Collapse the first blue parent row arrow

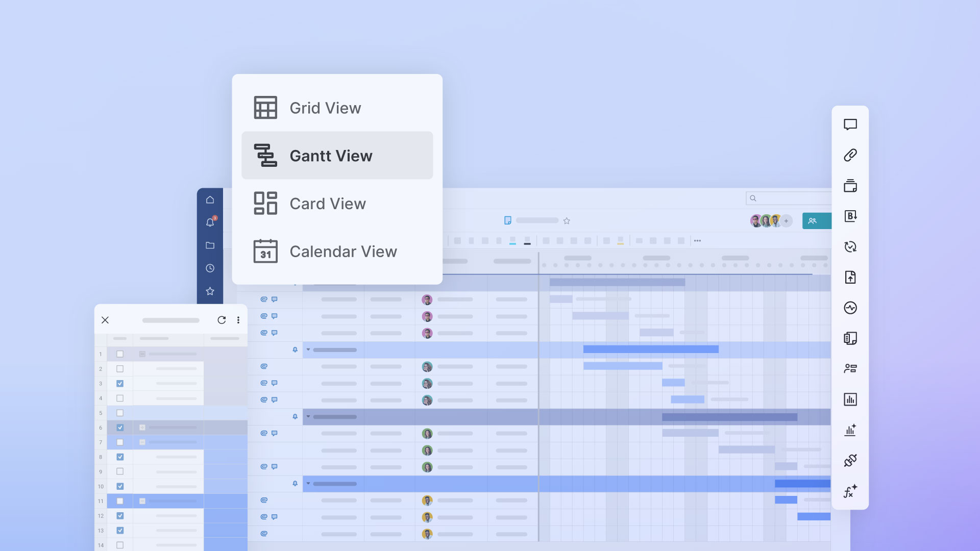pos(308,349)
